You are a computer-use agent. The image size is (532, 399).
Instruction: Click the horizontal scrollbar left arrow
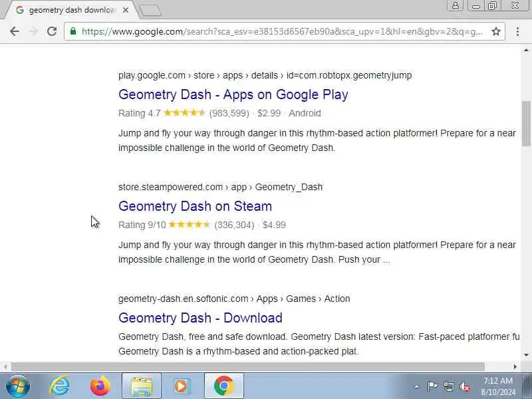pos(5,367)
